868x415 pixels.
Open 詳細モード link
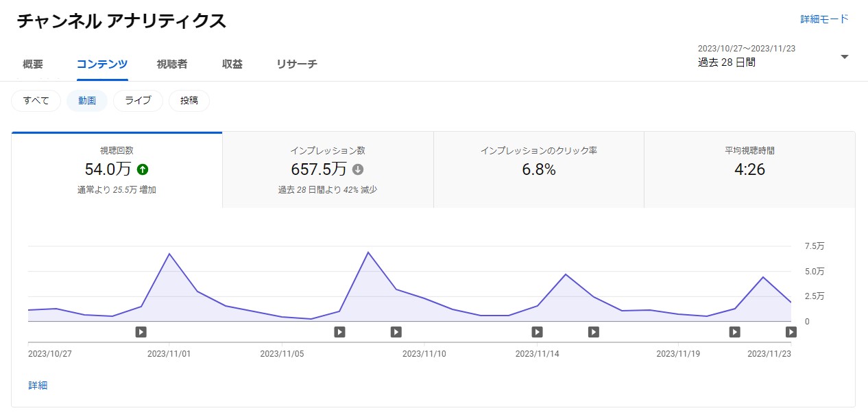824,19
